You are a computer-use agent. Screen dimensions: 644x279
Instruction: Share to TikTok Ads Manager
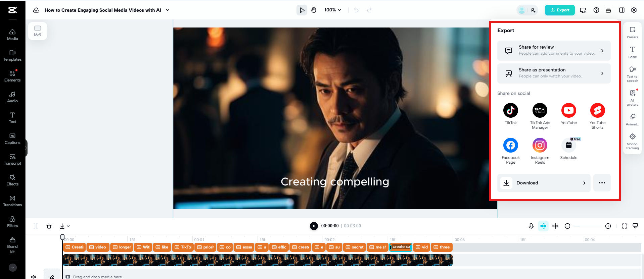coord(540,116)
